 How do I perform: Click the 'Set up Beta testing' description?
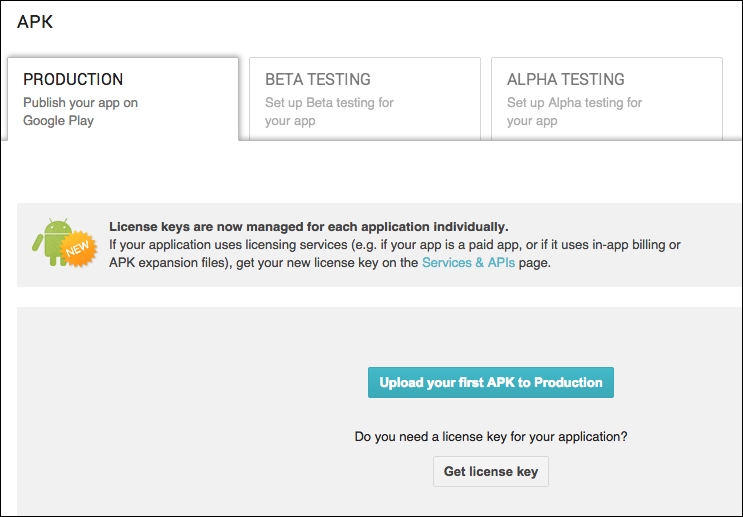click(x=329, y=111)
